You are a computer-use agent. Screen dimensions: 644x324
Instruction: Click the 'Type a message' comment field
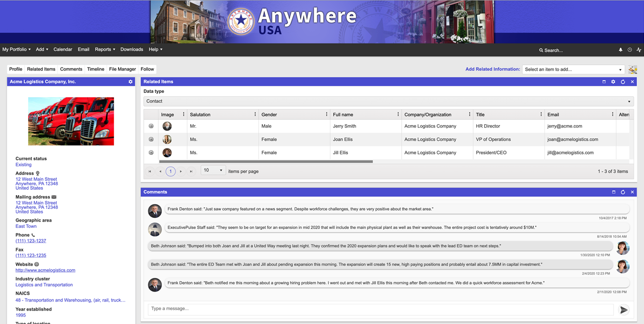[333, 309]
